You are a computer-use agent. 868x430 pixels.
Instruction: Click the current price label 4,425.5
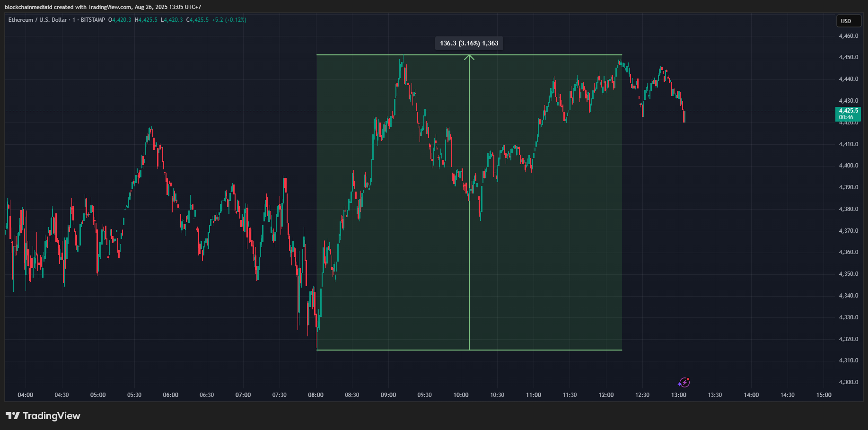[x=848, y=111]
